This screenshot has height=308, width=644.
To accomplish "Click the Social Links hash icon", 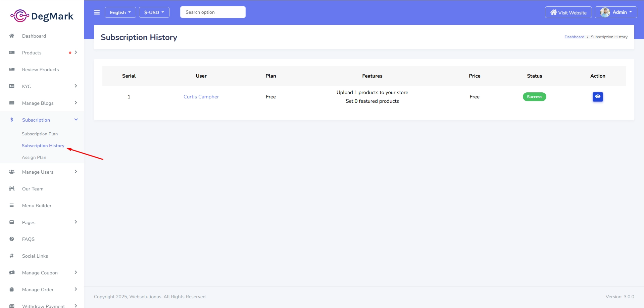I will tap(12, 256).
